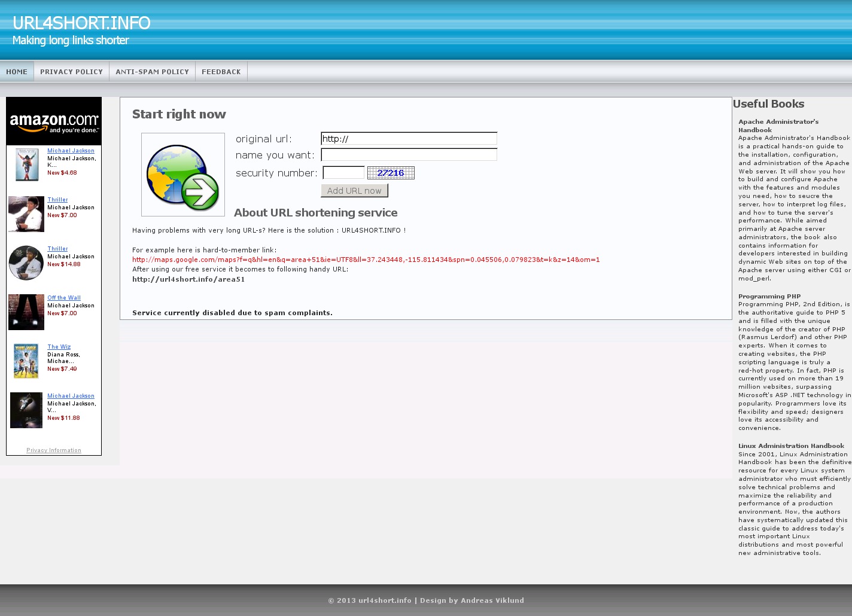This screenshot has height=616, width=852.
Task: Click the security number input box
Action: click(x=343, y=173)
